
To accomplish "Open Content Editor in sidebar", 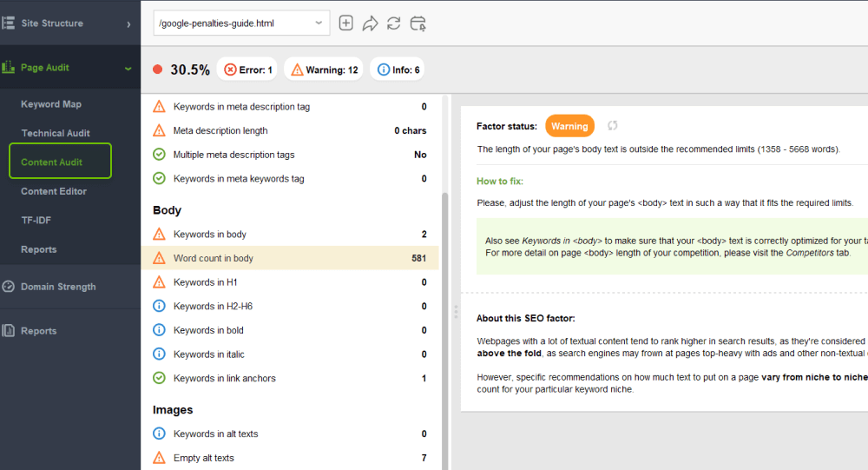I will click(54, 191).
